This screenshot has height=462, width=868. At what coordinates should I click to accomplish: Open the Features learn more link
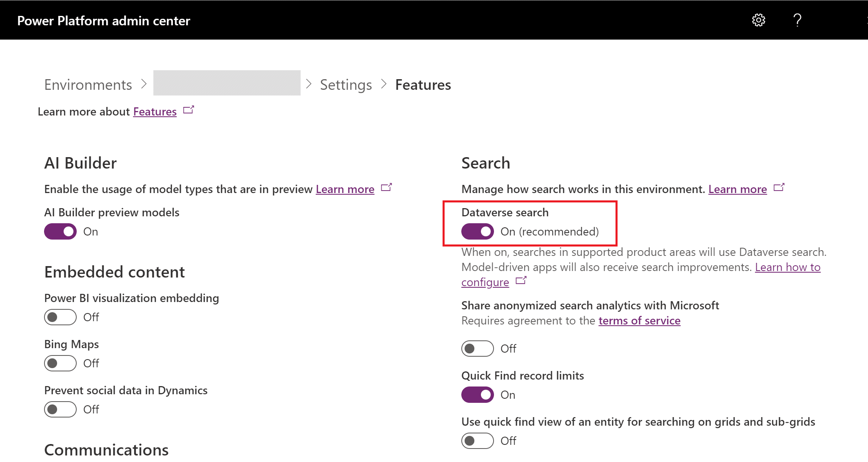tap(155, 111)
